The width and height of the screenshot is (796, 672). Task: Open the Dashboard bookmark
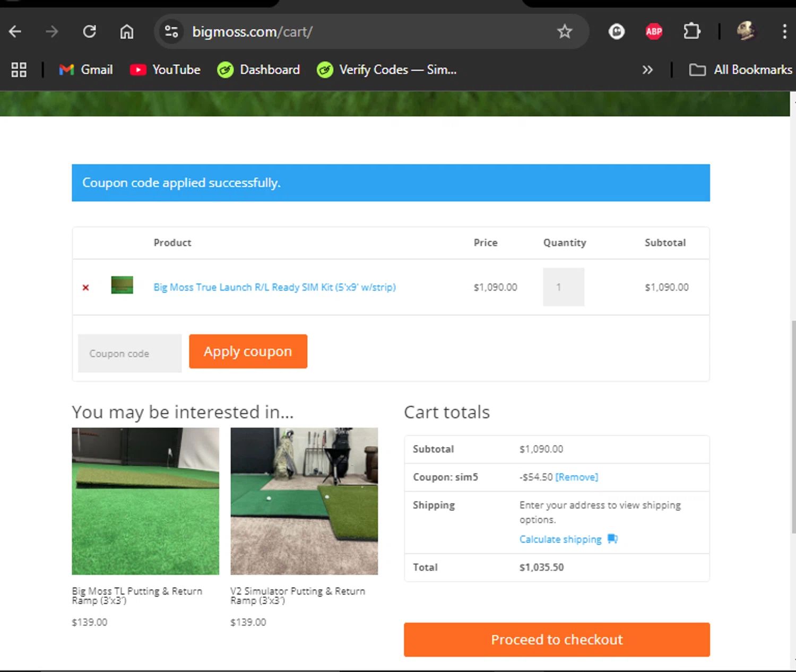tap(258, 70)
